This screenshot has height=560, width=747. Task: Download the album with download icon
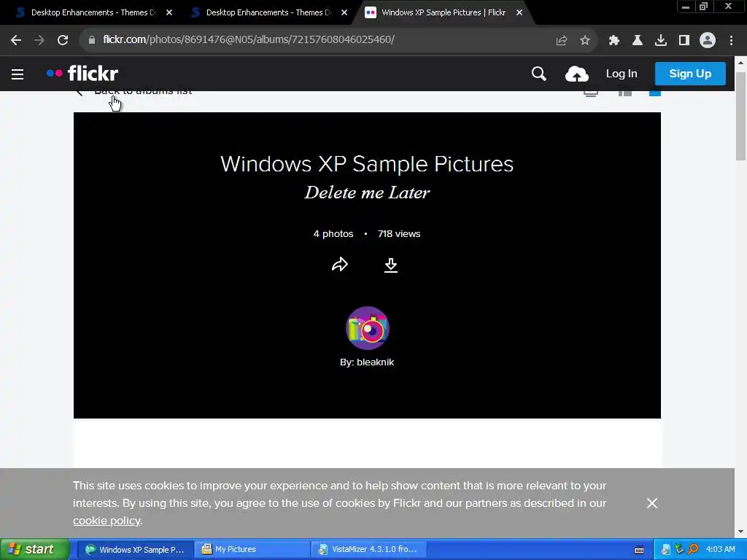[391, 265]
